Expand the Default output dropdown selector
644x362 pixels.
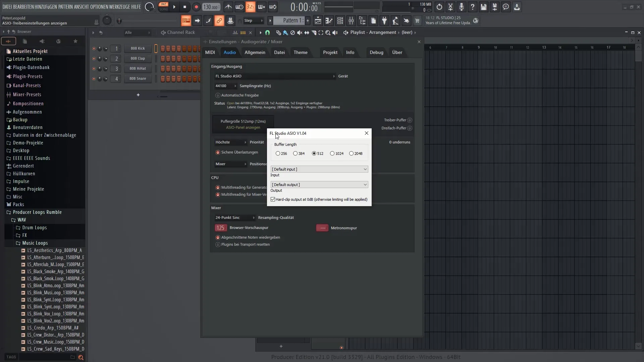tap(365, 184)
